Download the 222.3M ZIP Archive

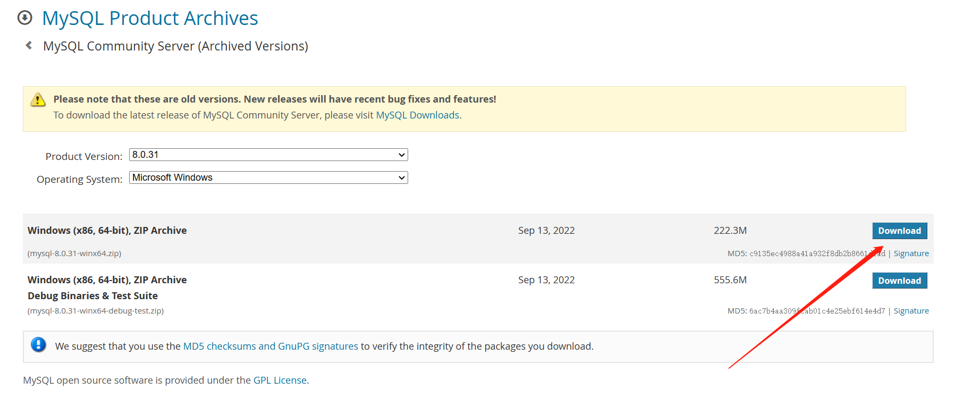click(x=900, y=231)
